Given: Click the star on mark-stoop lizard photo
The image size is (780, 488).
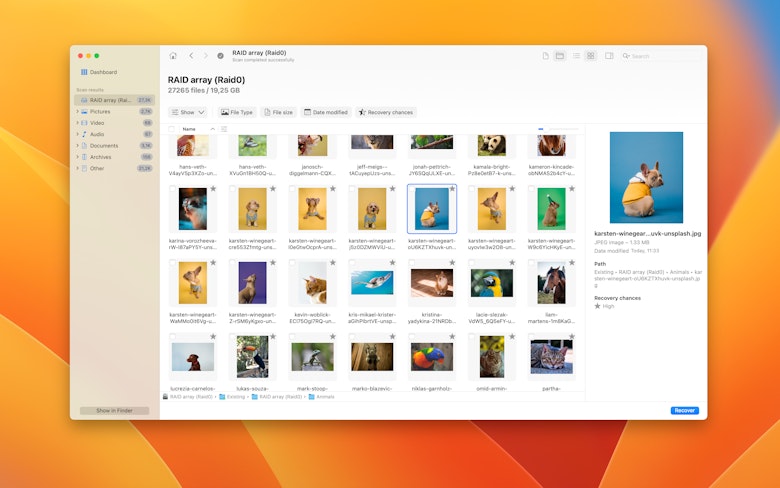Looking at the screenshot, I should coord(333,336).
